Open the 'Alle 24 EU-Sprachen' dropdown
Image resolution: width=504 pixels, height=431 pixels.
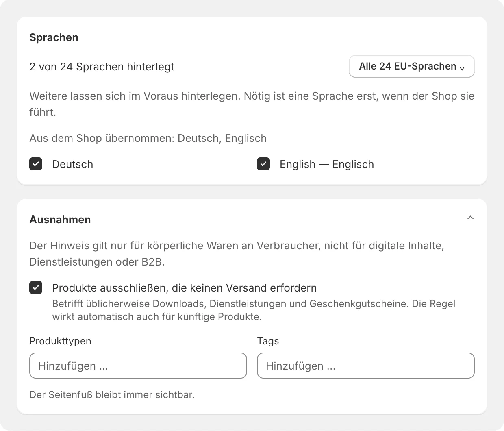[x=411, y=66]
